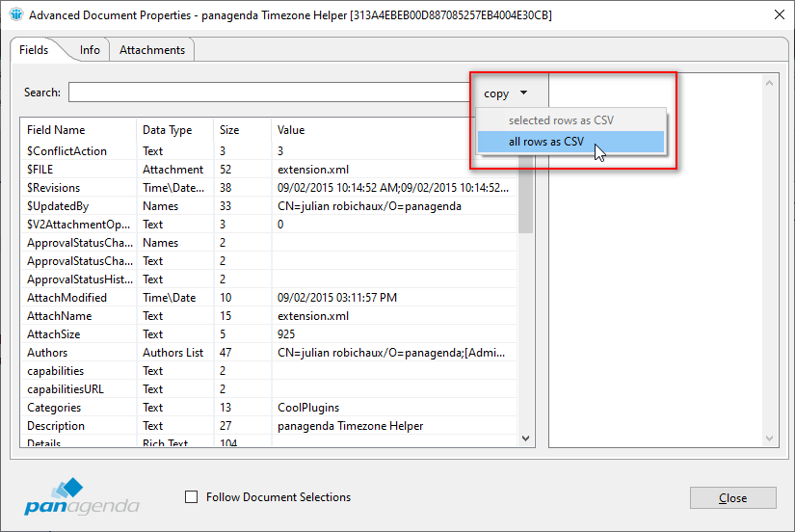Switch to the Info tab
This screenshot has width=795, height=532.
coord(90,50)
